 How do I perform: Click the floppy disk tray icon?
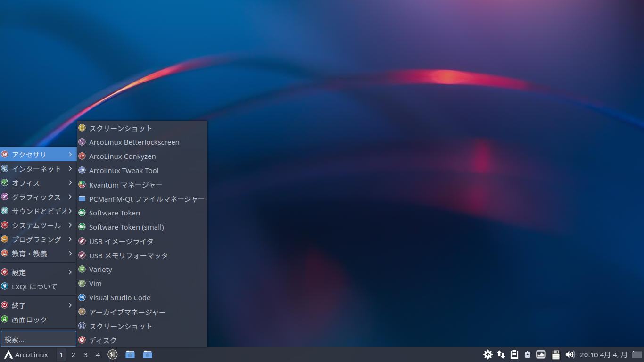(555, 354)
